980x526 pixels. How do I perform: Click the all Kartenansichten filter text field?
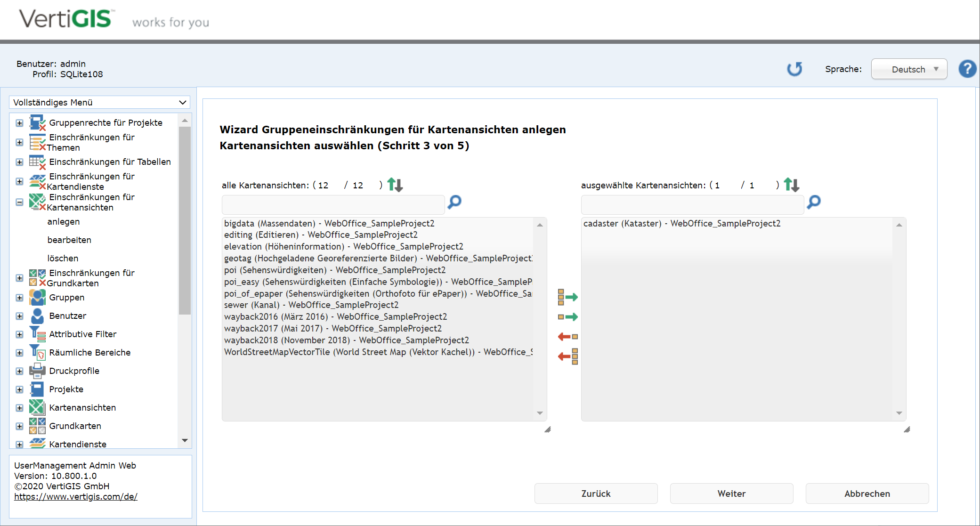333,204
